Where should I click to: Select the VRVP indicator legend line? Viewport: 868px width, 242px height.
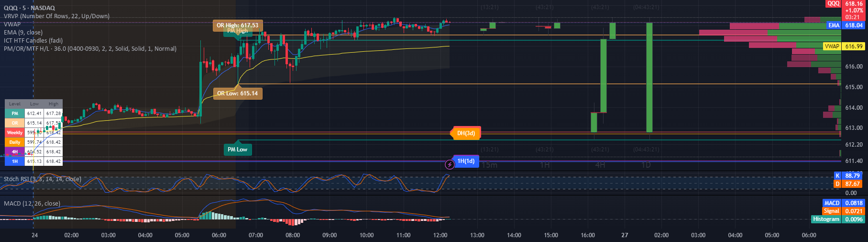point(56,16)
